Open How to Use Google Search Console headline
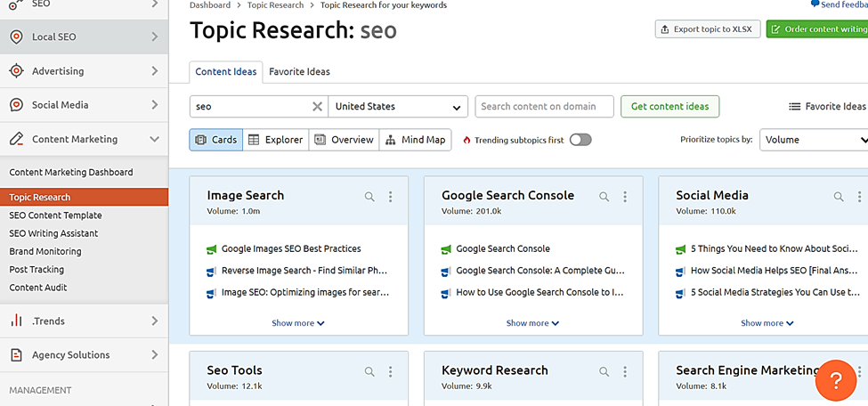The image size is (868, 406). point(540,292)
